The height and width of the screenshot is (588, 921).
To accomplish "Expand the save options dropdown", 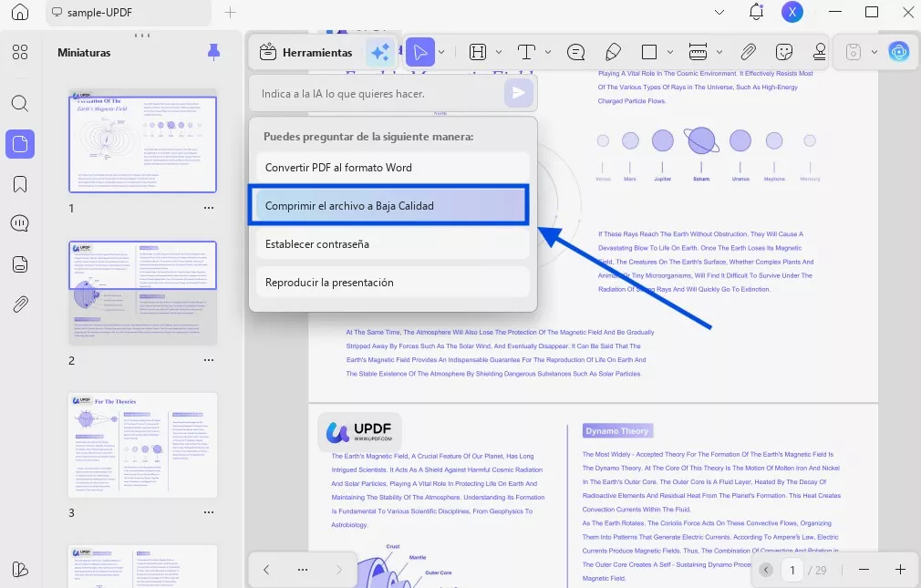I will (874, 52).
